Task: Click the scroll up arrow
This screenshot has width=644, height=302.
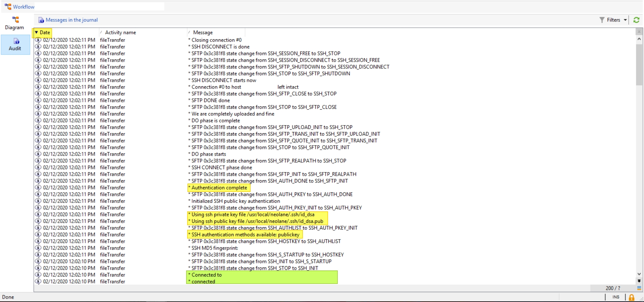Action: [639, 39]
